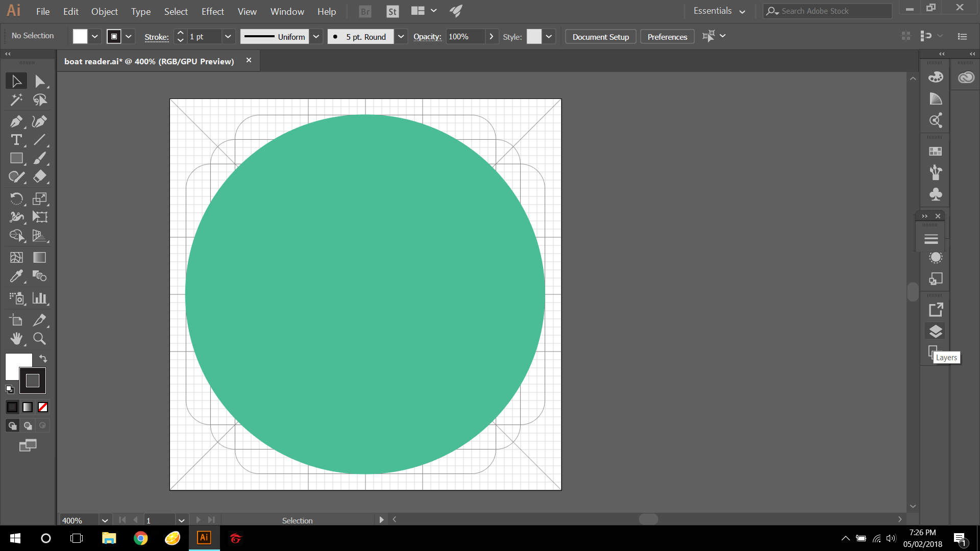Screen dimensions: 980x551
Task: Open the Essentials workspace switcher
Action: (x=719, y=11)
